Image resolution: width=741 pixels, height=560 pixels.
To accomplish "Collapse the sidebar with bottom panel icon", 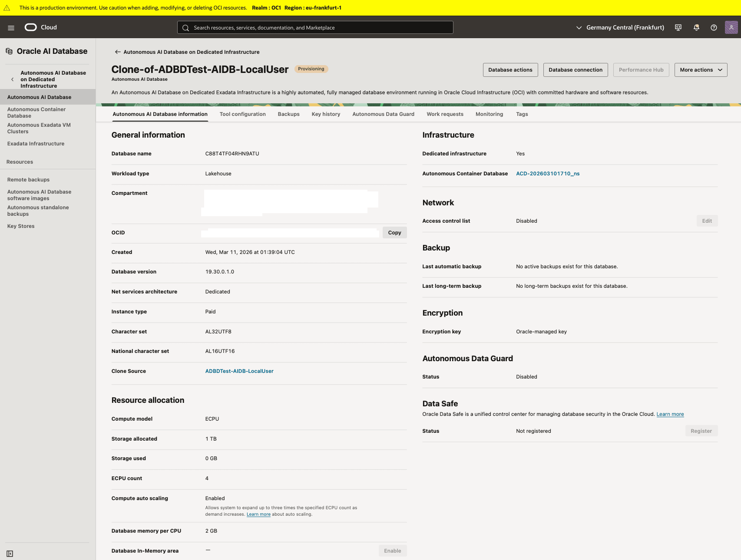I will tap(10, 553).
